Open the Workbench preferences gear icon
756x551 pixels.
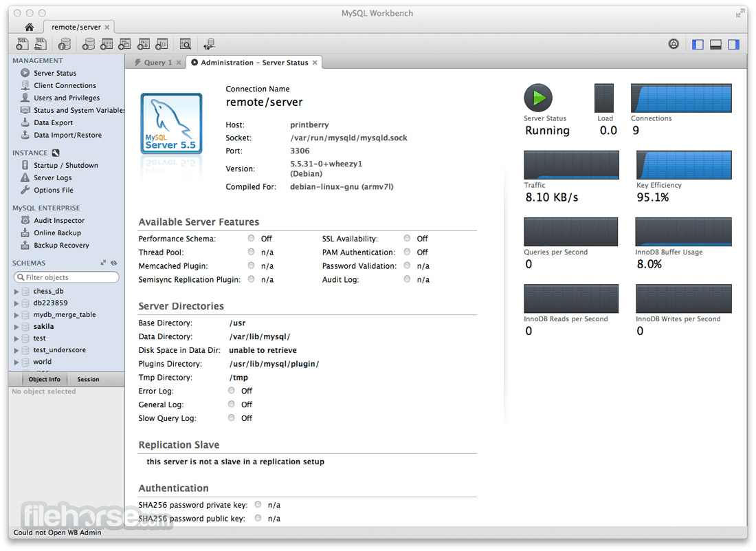point(674,43)
